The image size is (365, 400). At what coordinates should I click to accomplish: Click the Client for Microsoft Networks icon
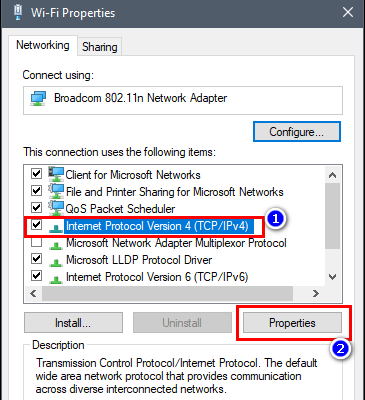(56, 174)
